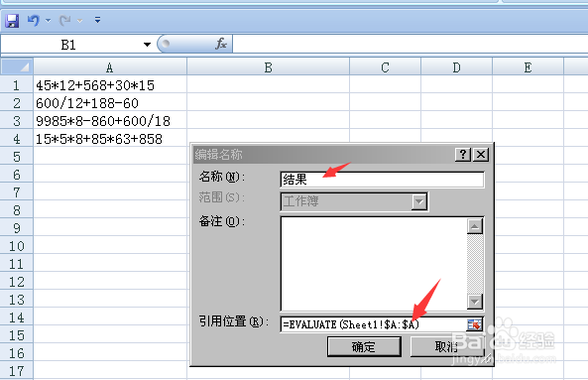Select column B header

coord(268,67)
